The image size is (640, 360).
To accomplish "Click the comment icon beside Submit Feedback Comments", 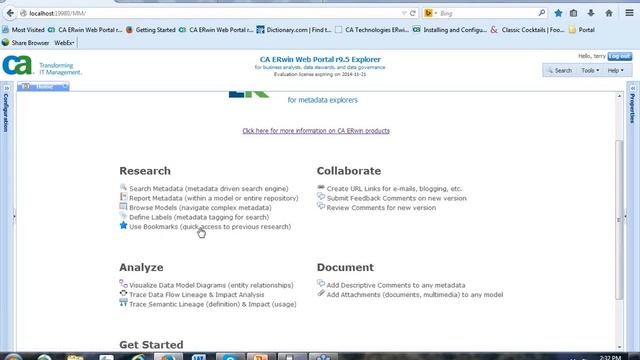I will (321, 197).
